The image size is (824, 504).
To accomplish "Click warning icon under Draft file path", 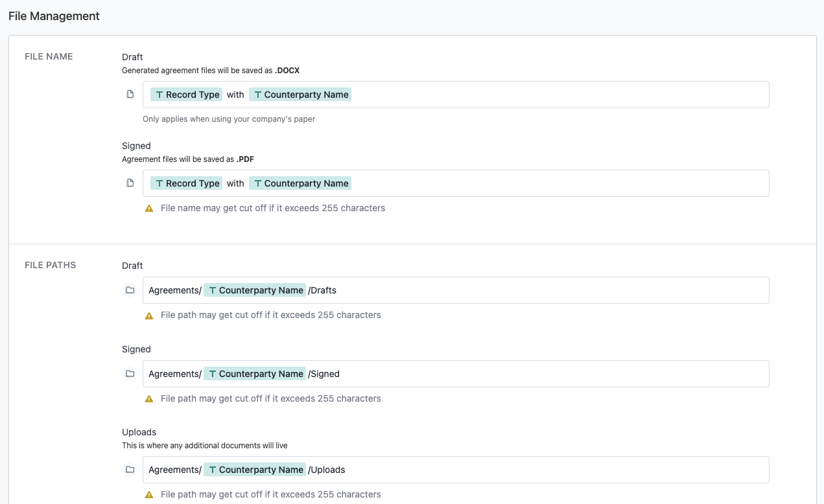I will pos(149,315).
